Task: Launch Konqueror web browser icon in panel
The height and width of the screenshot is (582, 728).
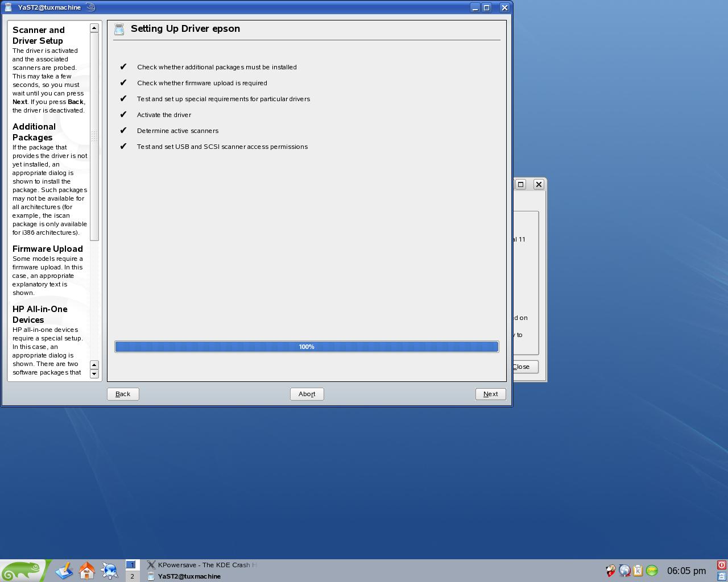Action: [109, 570]
